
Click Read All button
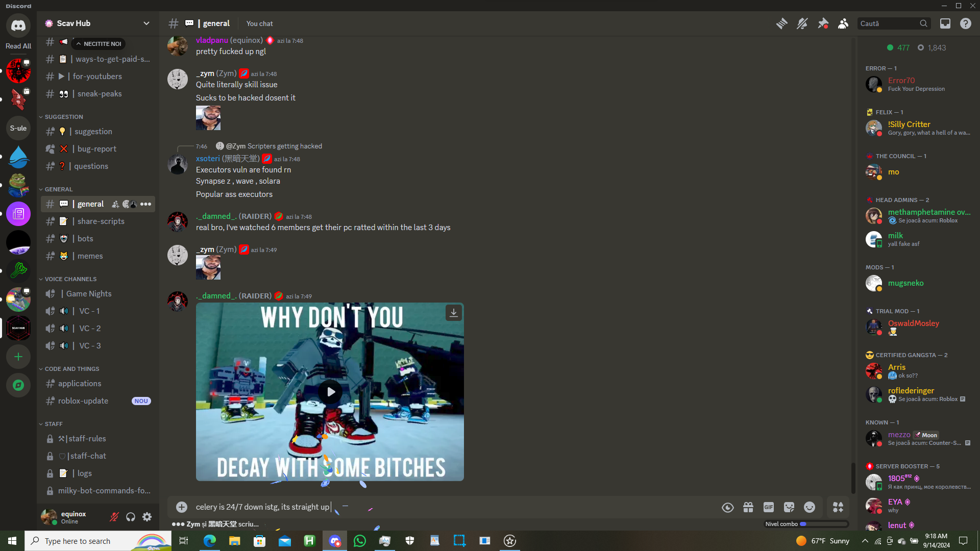tap(18, 46)
